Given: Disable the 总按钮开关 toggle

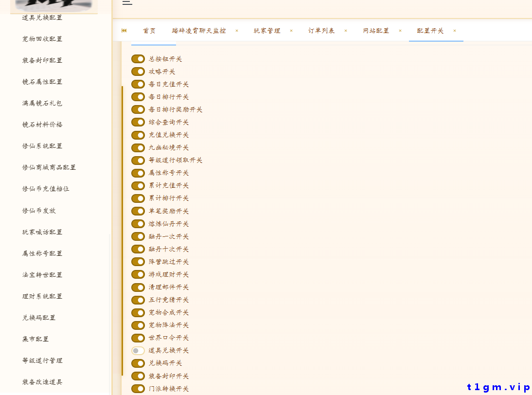Looking at the screenshot, I should click(138, 58).
